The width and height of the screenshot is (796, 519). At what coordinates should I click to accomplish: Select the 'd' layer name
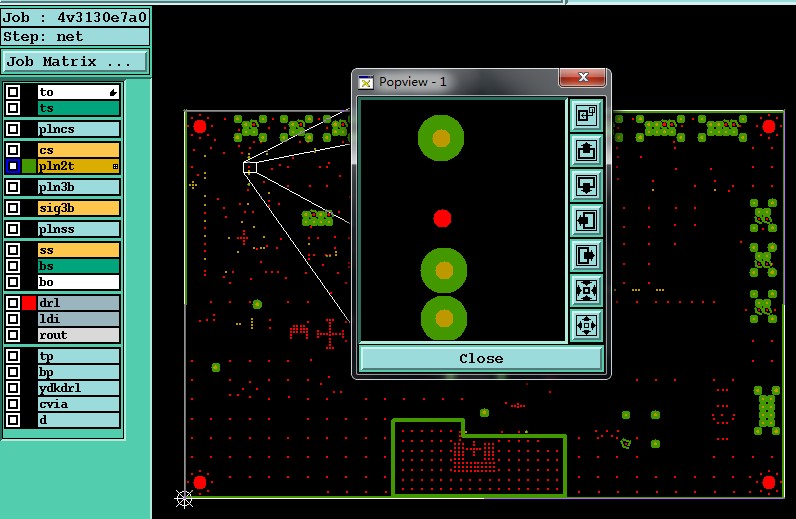pos(79,420)
